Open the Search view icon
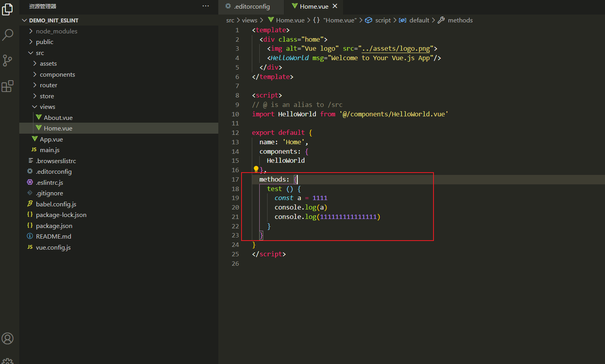The height and width of the screenshot is (364, 605). [x=7, y=35]
